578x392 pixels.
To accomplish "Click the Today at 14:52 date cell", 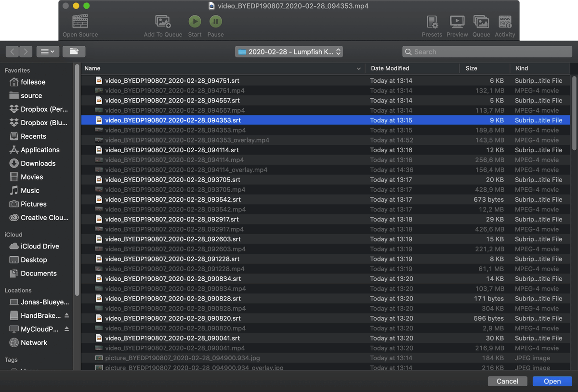I will pyautogui.click(x=392, y=140).
